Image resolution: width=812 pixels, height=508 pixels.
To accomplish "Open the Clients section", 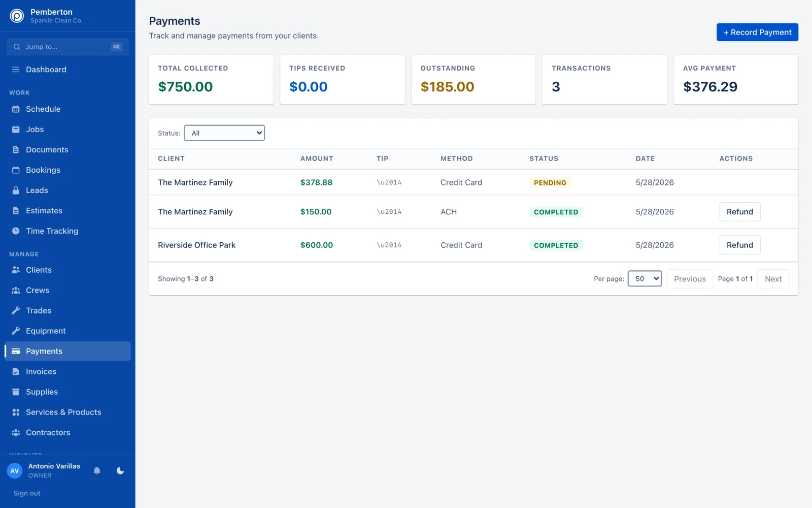I will pyautogui.click(x=67, y=270).
